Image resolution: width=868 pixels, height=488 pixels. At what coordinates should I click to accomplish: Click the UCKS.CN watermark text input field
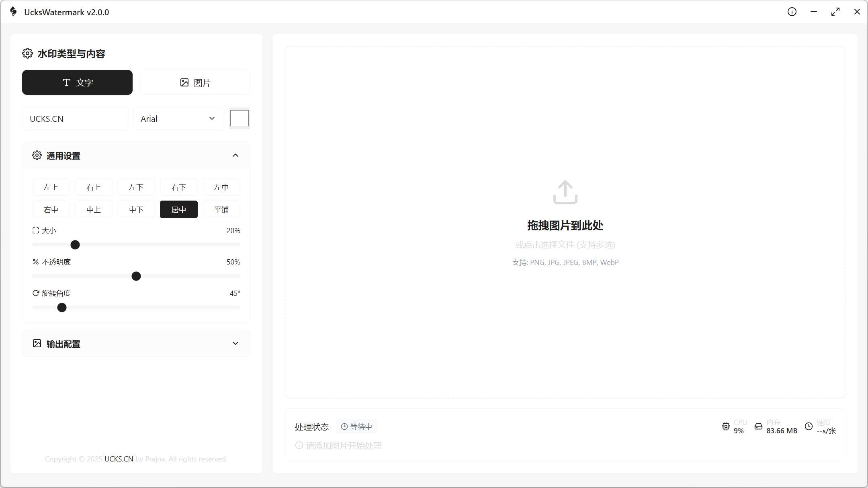click(x=74, y=118)
